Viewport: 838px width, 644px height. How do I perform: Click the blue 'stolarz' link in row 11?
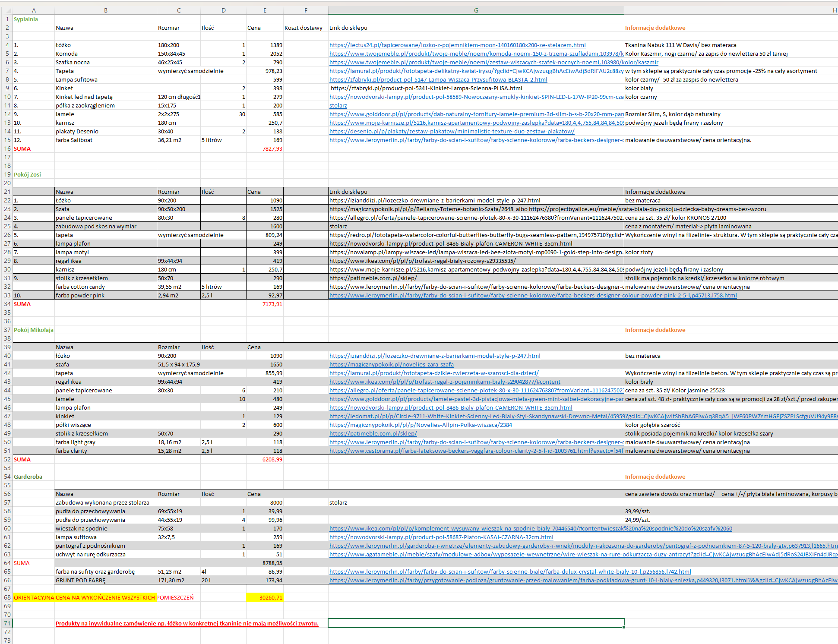(338, 105)
